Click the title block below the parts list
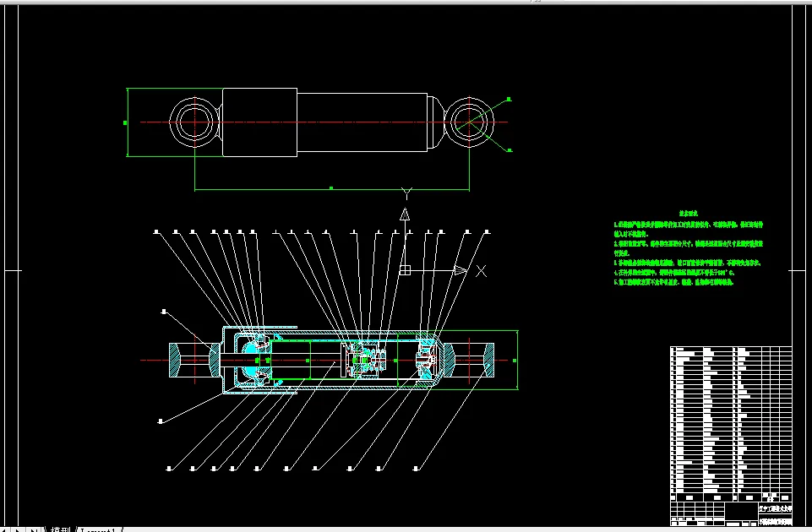The height and width of the screenshot is (532, 812). point(731,513)
